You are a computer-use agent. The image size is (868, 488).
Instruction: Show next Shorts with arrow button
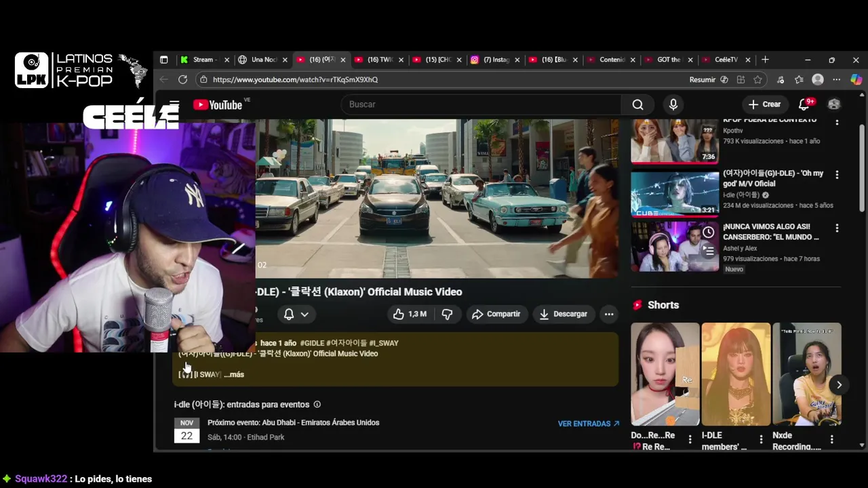tap(839, 385)
